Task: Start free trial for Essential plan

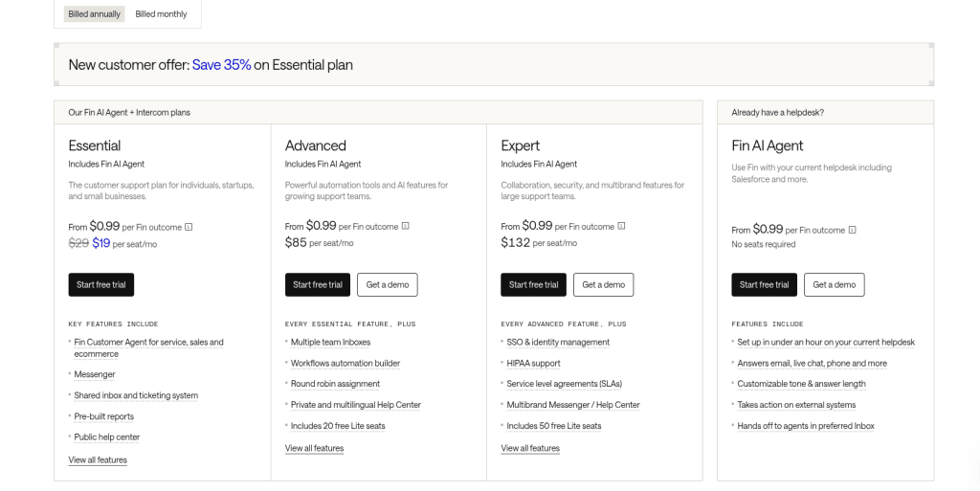Action: click(101, 285)
